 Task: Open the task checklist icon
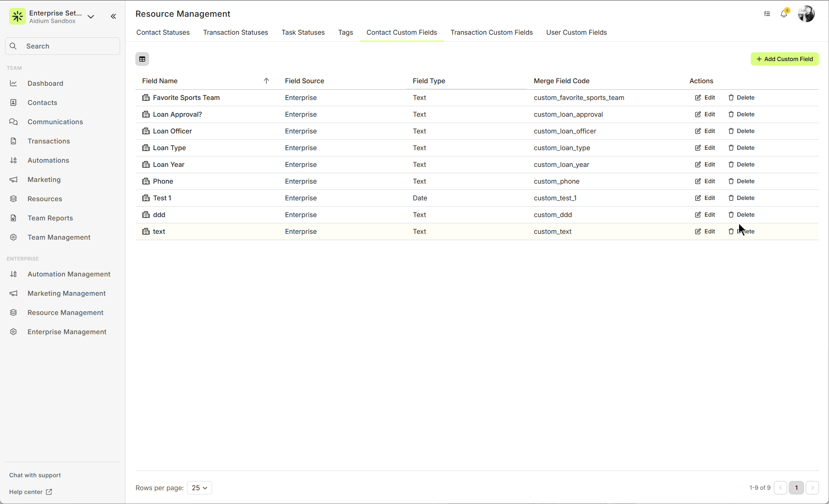[x=767, y=14]
